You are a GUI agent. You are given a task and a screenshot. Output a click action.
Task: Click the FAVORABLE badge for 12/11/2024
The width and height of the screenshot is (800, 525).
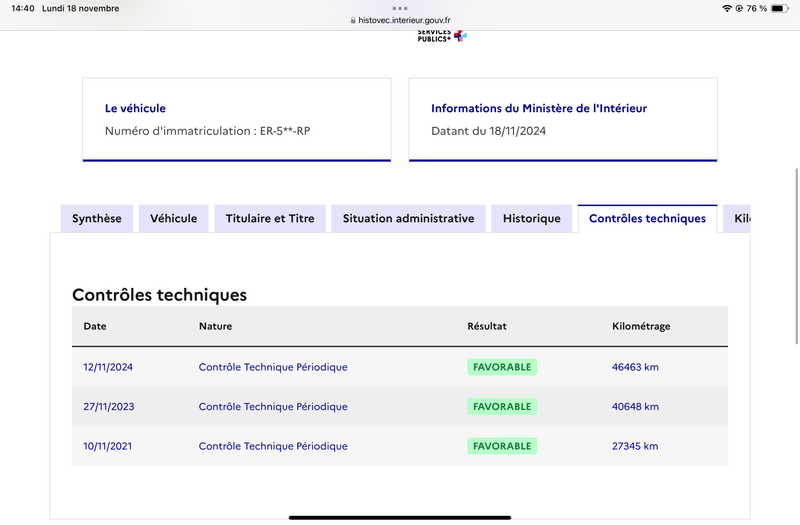pos(502,367)
